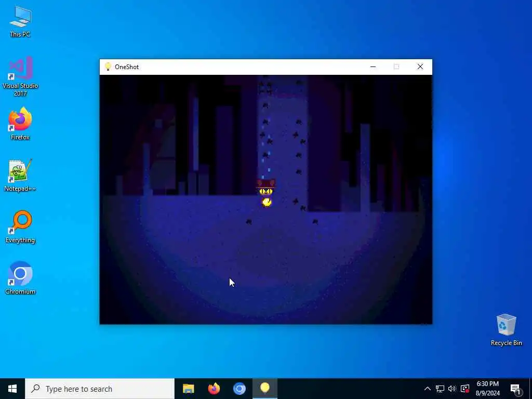The image size is (532, 399).
Task: Open the This PC desktop icon
Action: pos(20,21)
